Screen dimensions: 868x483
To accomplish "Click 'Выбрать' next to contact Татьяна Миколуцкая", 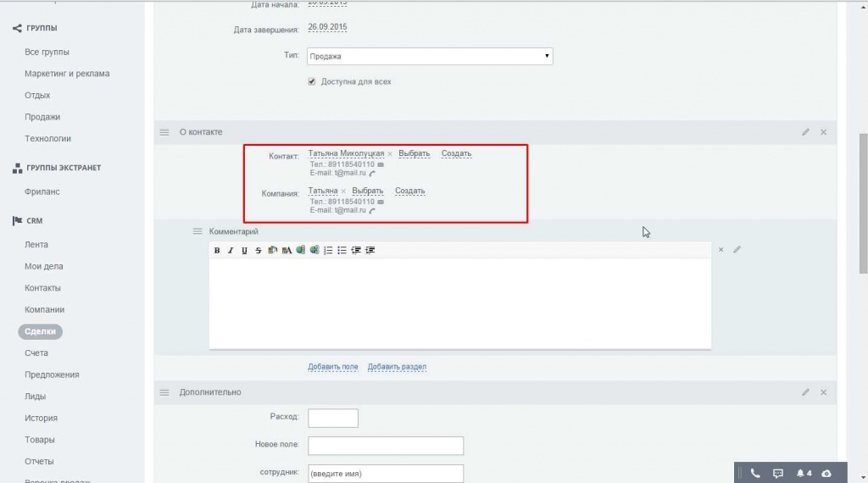I will coord(414,153).
